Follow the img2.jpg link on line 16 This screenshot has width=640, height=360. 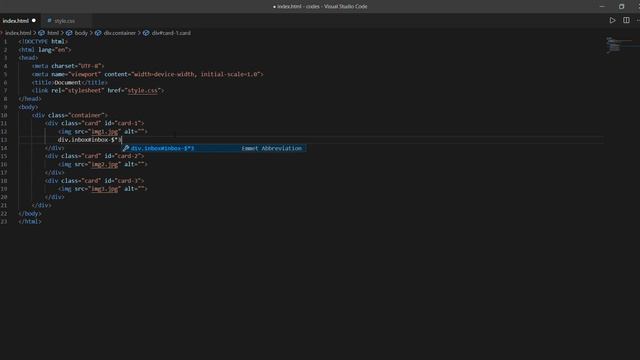coord(104,164)
